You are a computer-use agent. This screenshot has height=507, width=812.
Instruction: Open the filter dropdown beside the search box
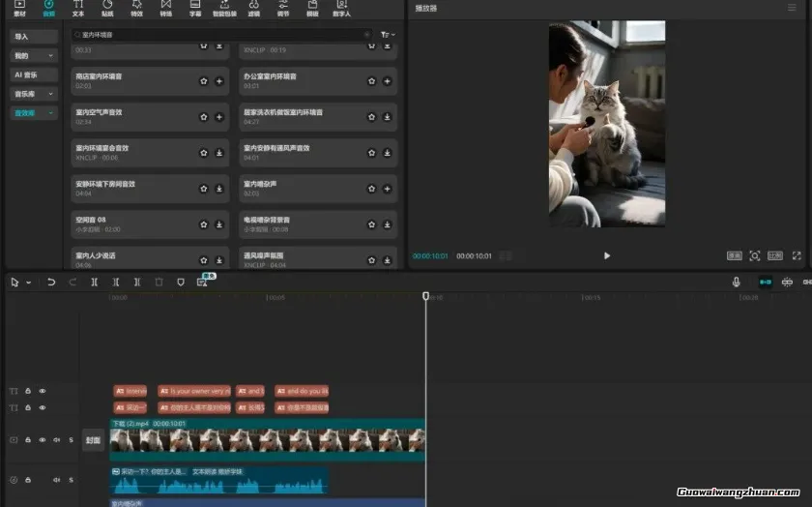point(388,35)
